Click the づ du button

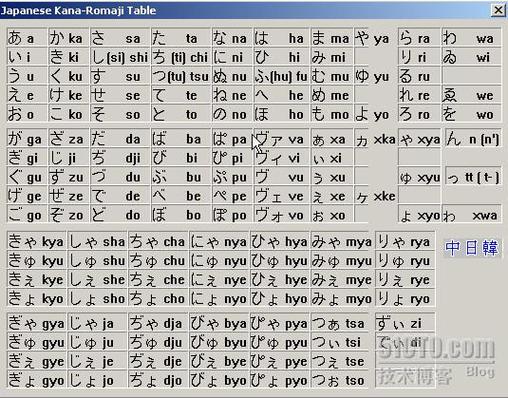tap(120, 177)
